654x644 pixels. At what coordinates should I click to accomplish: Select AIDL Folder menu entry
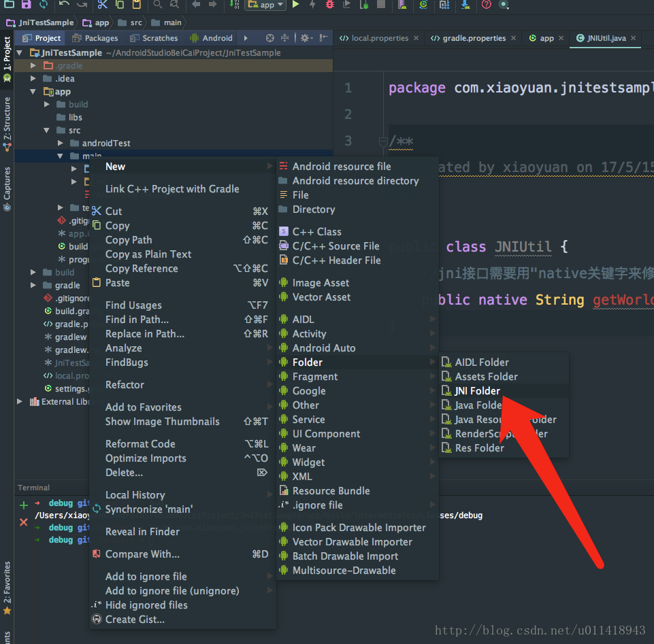pos(505,362)
